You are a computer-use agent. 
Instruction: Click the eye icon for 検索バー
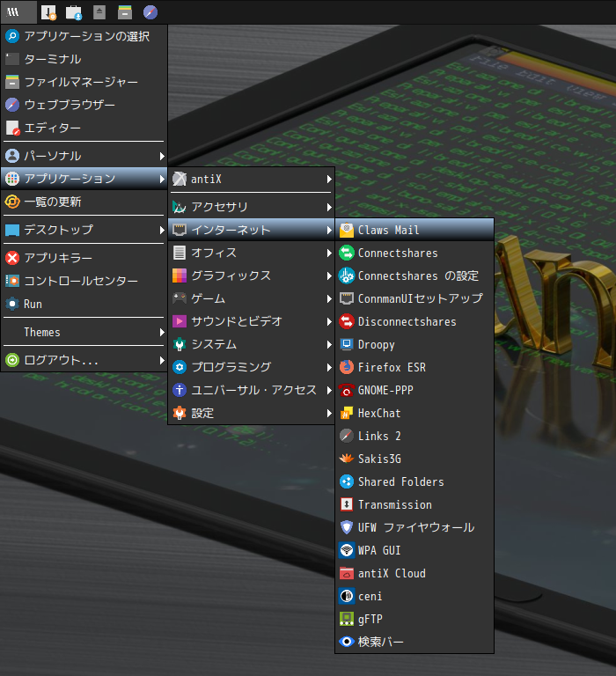click(x=347, y=642)
